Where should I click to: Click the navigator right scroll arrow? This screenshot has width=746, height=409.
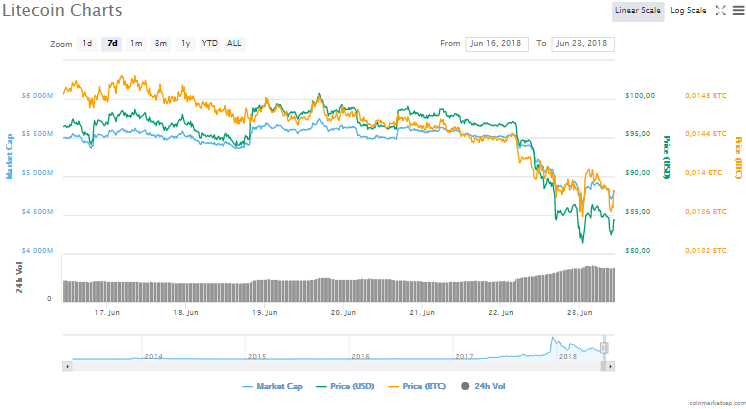coord(610,366)
